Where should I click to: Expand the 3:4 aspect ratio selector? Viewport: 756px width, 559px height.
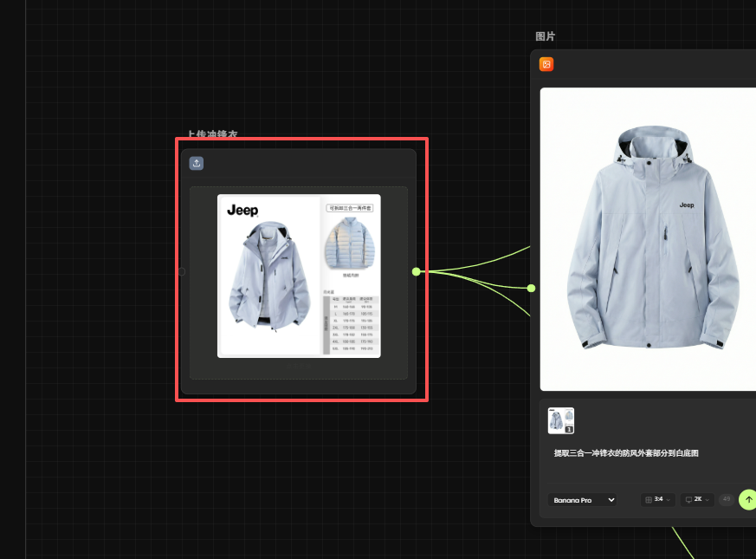[658, 500]
